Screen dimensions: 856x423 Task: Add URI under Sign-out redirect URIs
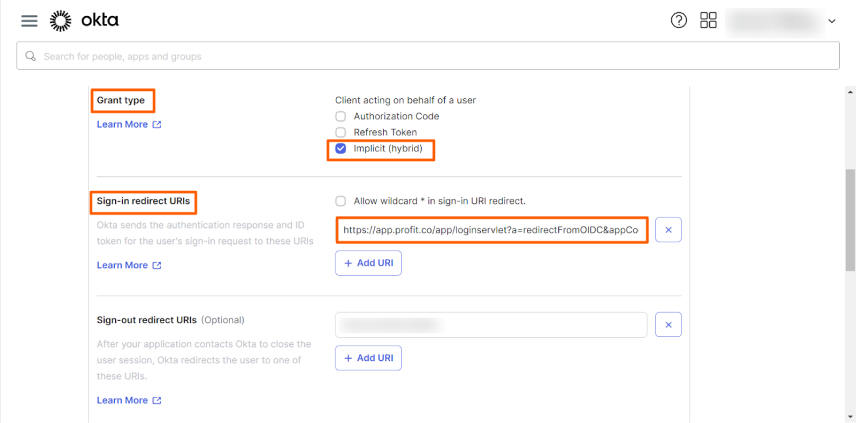(x=368, y=358)
